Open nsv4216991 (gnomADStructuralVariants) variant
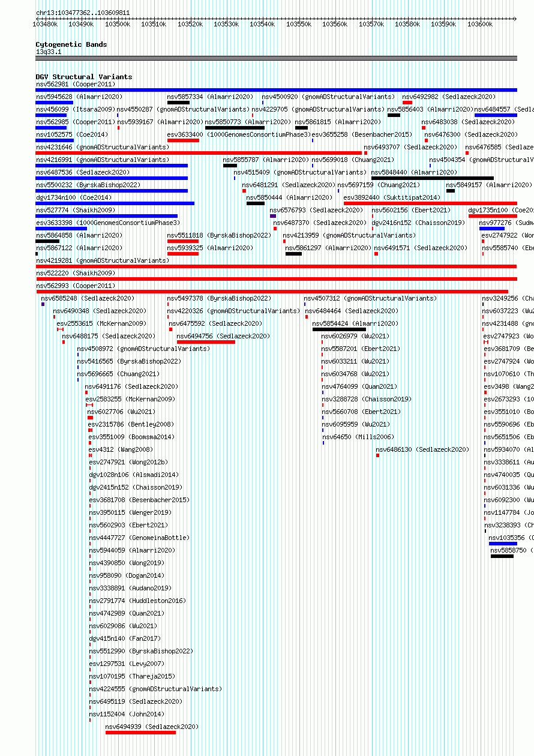The height and width of the screenshot is (756, 534). (103, 160)
